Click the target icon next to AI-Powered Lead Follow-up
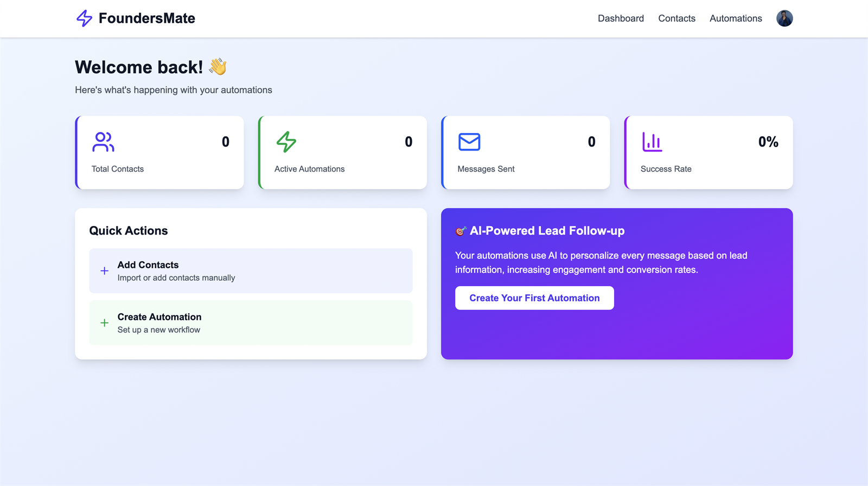The width and height of the screenshot is (868, 486). click(461, 231)
